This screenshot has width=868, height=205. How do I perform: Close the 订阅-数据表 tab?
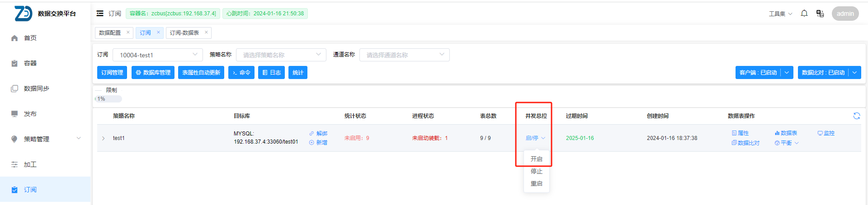click(206, 32)
